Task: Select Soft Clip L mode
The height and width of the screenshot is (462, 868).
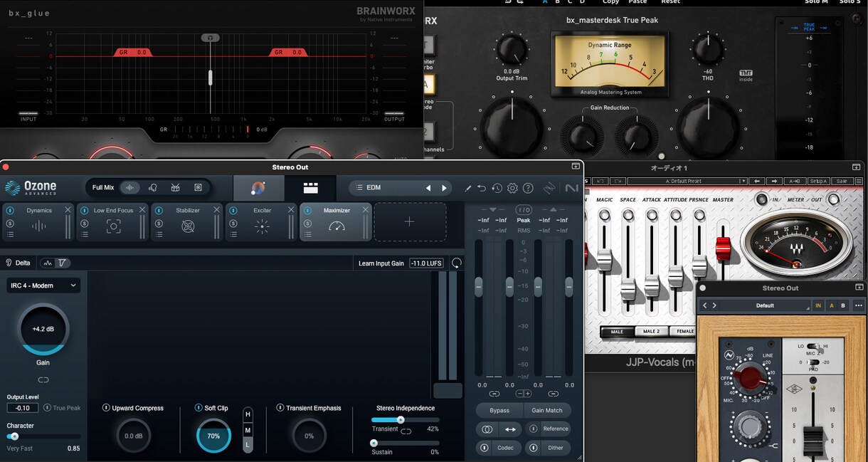Action: point(248,445)
